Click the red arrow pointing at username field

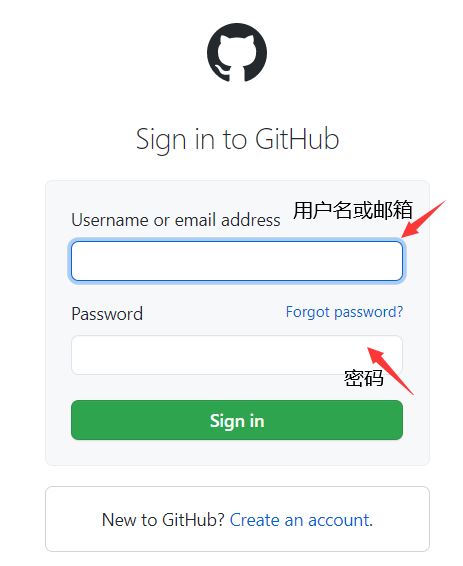click(424, 219)
